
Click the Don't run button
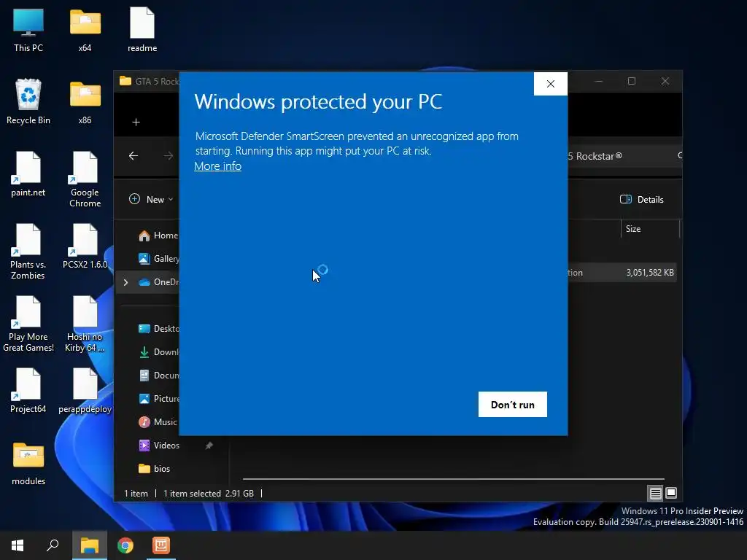(513, 404)
